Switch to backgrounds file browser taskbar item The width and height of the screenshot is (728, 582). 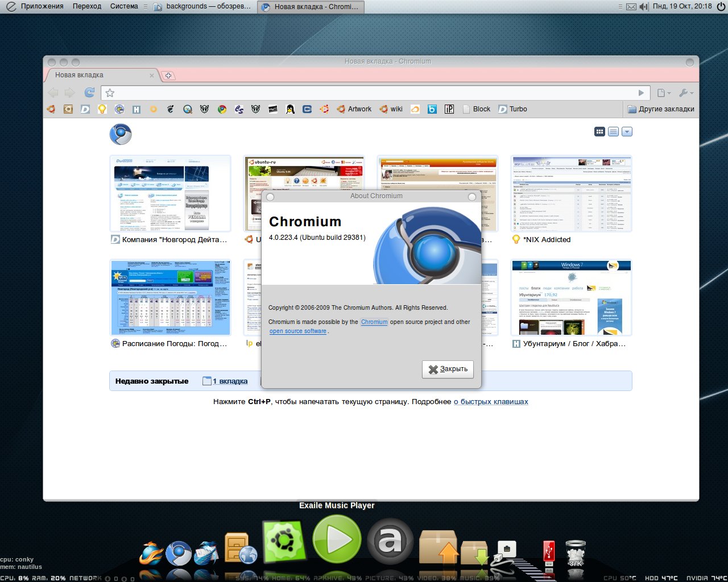202,6
